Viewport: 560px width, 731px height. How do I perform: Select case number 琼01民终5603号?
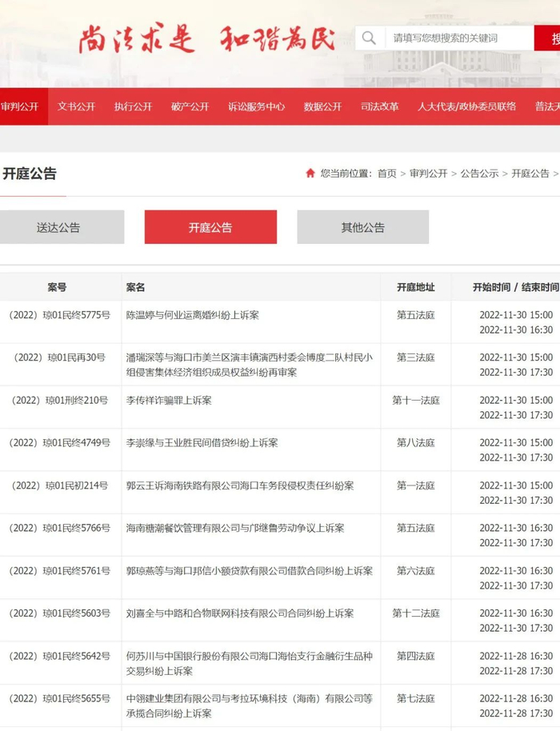(x=60, y=613)
